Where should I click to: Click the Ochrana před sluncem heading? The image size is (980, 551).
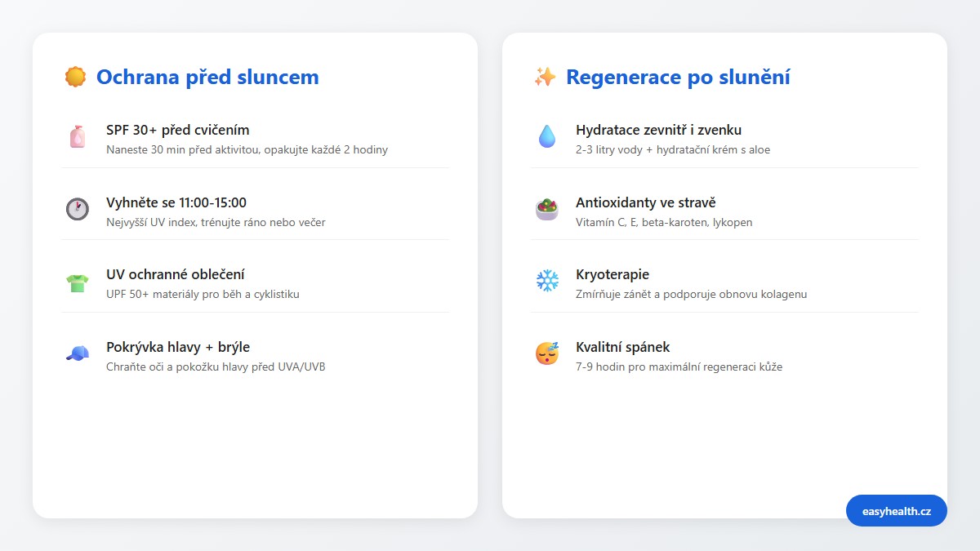(x=207, y=77)
